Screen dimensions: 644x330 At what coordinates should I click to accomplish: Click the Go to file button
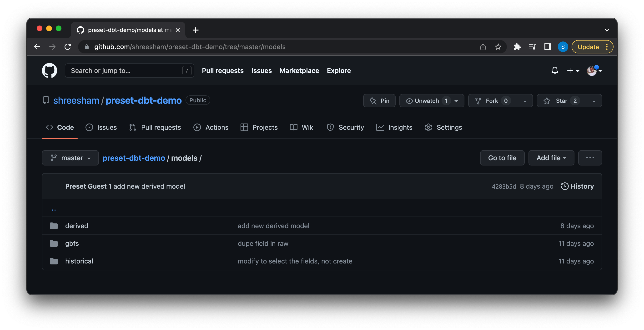point(502,158)
